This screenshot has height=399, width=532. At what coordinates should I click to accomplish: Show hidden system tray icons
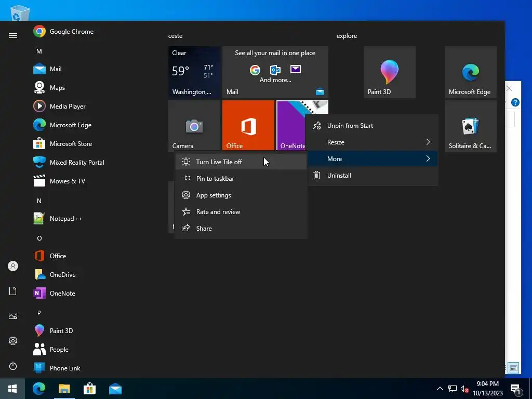point(440,389)
